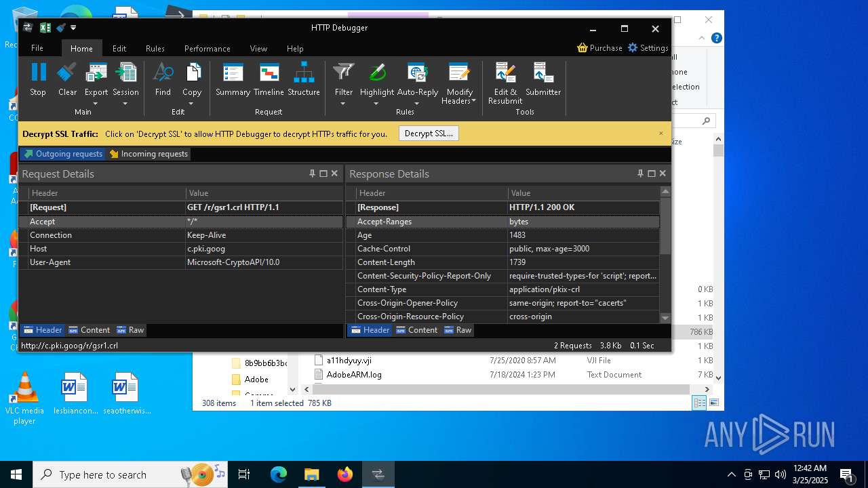Switch to the Rules ribbon tab
Image resolution: width=868 pixels, height=488 pixels.
[155, 48]
